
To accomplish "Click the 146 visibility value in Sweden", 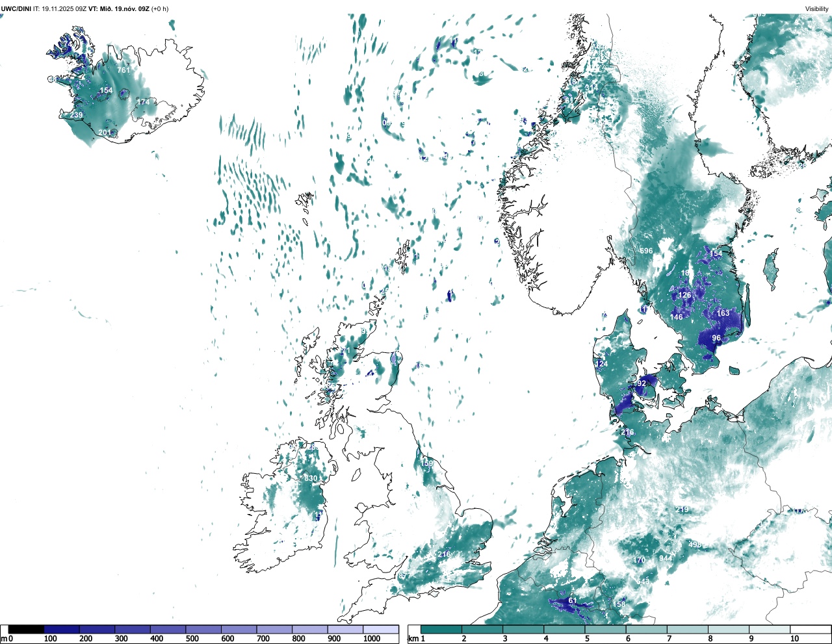I will [677, 317].
